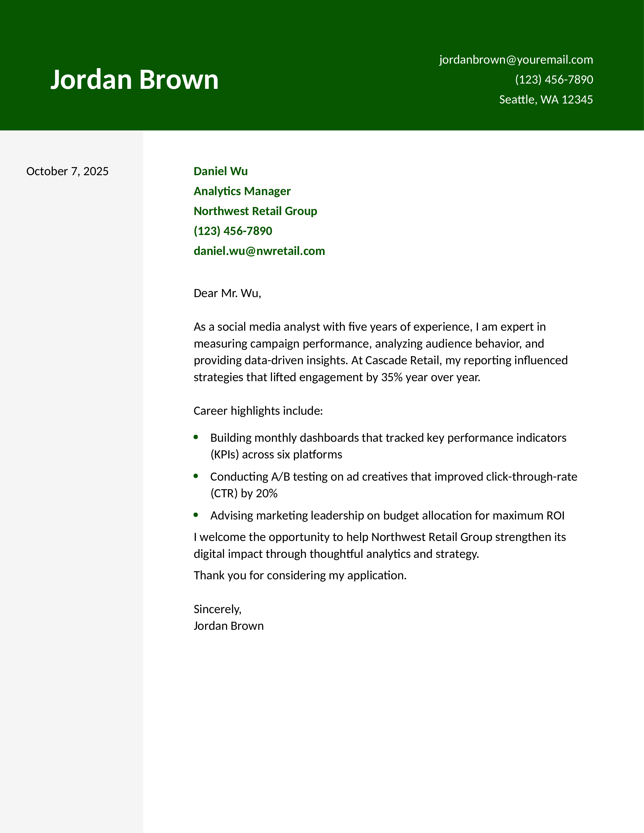Click the Seattle, WA 12345 address line

(x=546, y=99)
